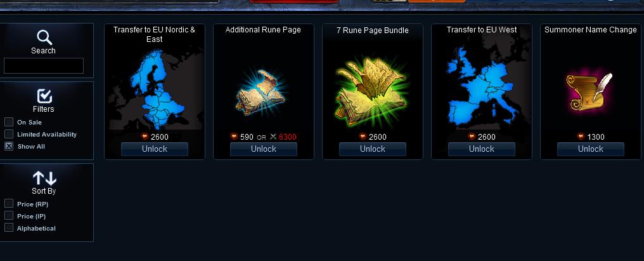Unlock Transfer to EU West
644x261 pixels.
481,149
